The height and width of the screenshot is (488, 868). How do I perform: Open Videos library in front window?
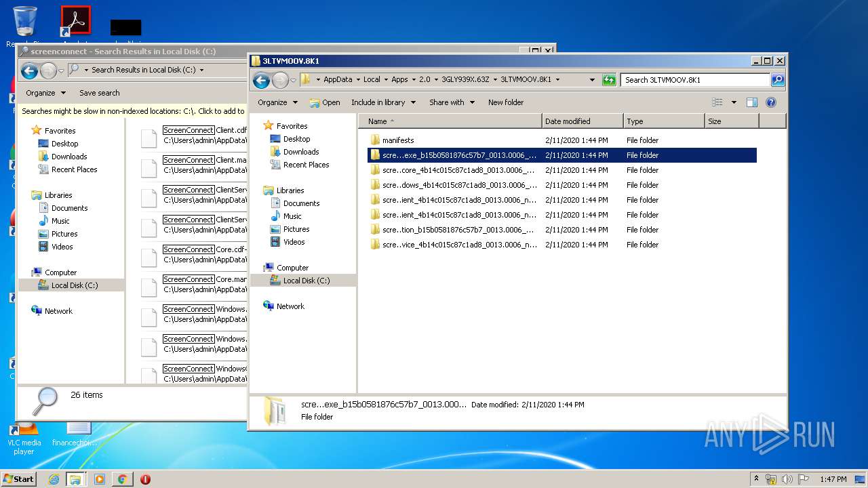(x=294, y=242)
